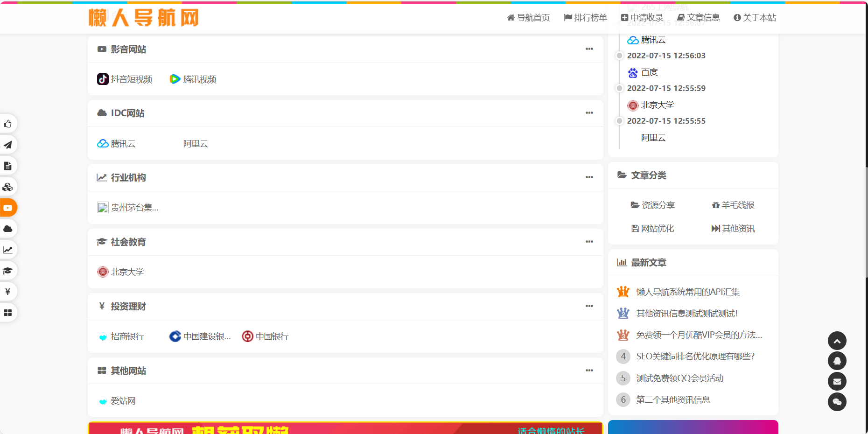Open article 测试免费领QQ会员活动

click(x=680, y=378)
